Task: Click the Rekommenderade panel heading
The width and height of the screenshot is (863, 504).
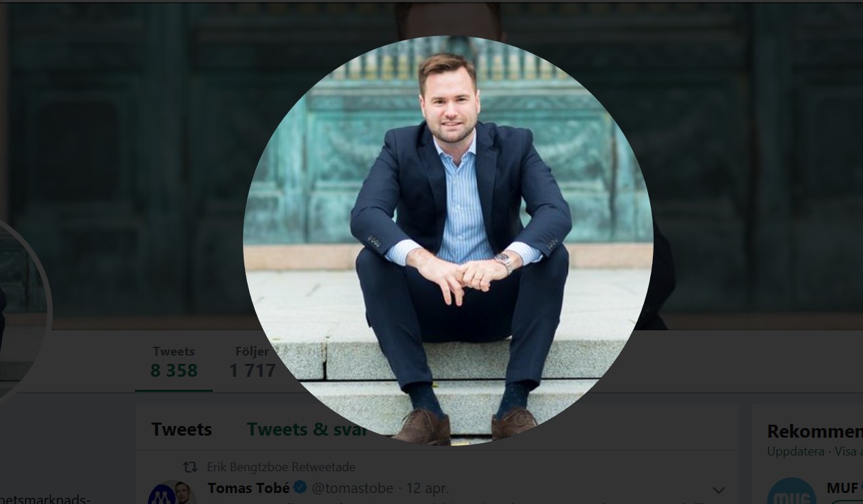Action: coord(814,432)
